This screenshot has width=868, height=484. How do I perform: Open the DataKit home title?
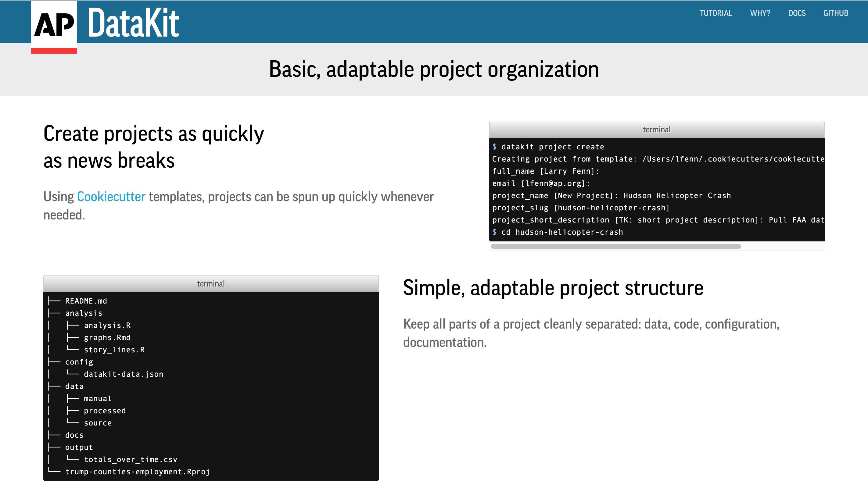(133, 23)
